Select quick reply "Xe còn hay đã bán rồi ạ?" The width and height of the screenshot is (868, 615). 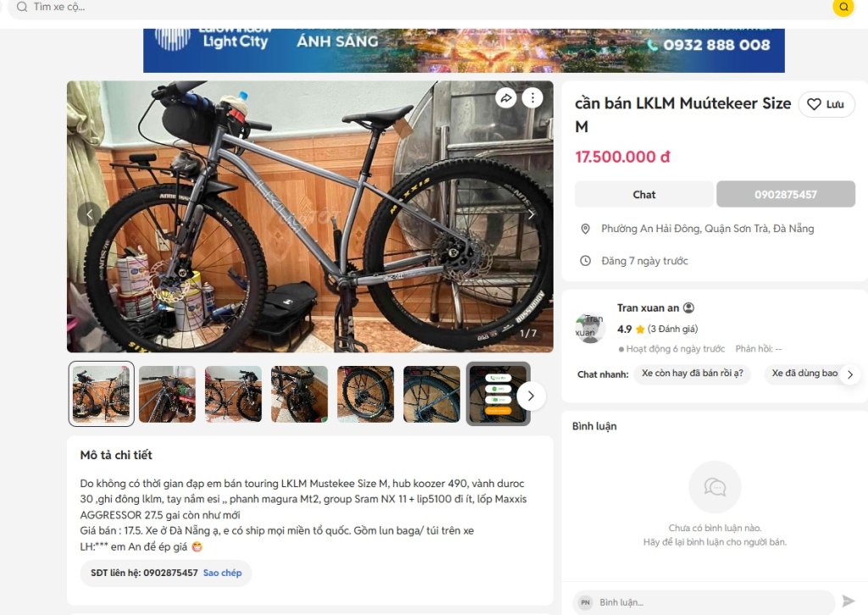click(692, 374)
